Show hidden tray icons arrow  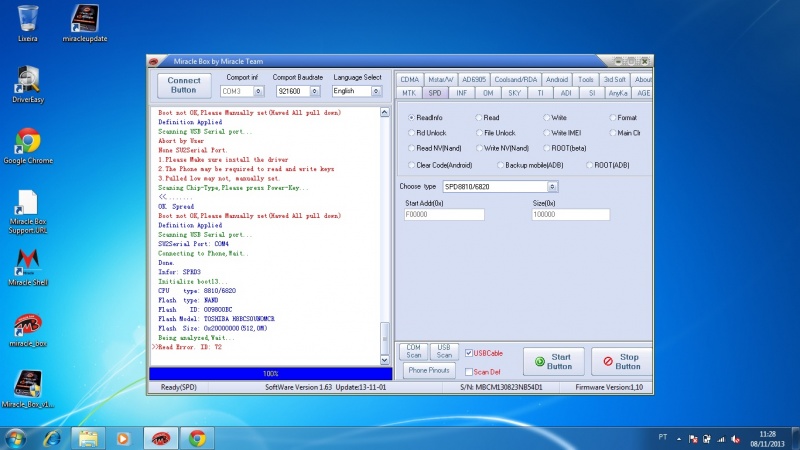(679, 439)
